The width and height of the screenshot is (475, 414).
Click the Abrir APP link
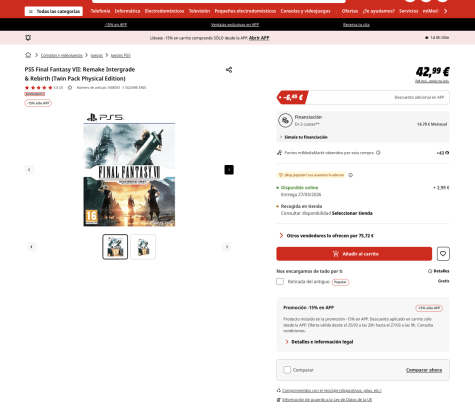coord(259,38)
